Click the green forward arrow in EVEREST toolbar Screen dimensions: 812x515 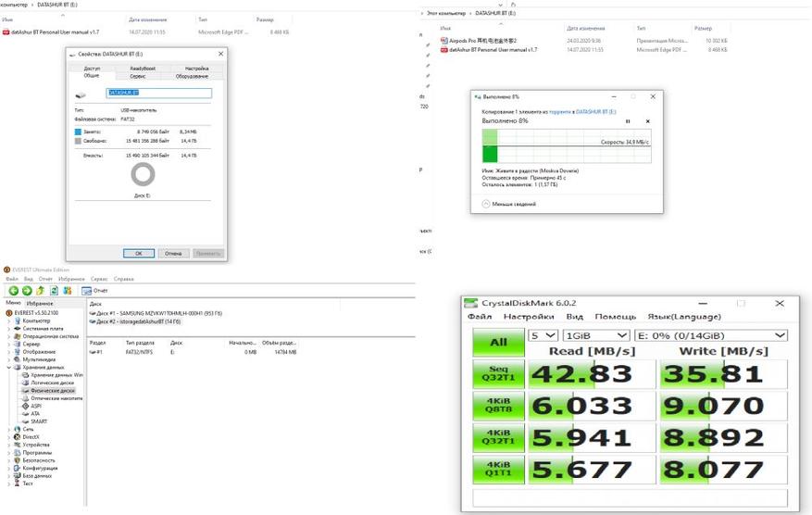[x=27, y=290]
